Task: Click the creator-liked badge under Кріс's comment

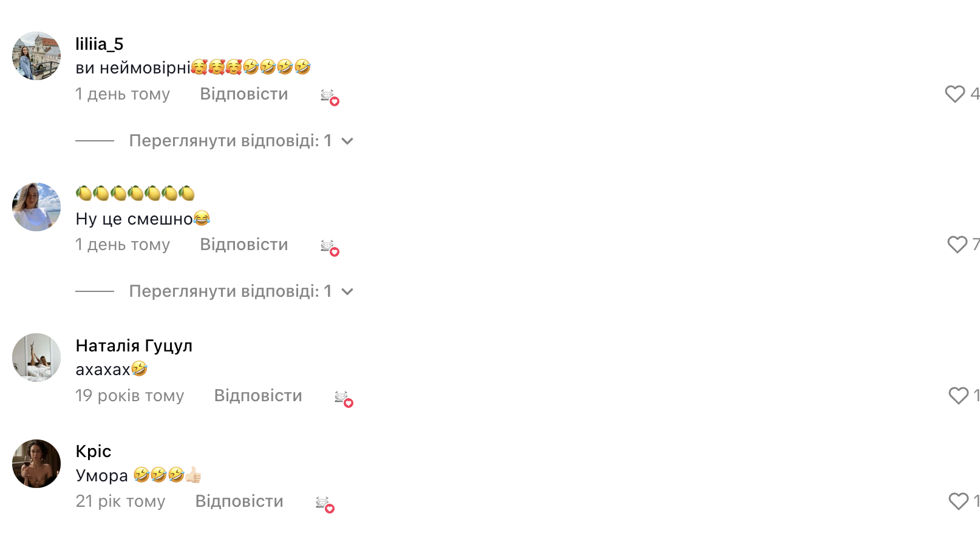Action: (325, 504)
